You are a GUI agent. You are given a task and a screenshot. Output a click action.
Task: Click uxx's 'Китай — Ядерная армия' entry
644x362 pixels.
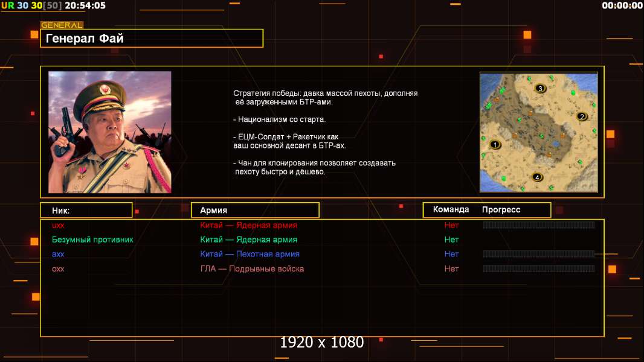point(248,225)
